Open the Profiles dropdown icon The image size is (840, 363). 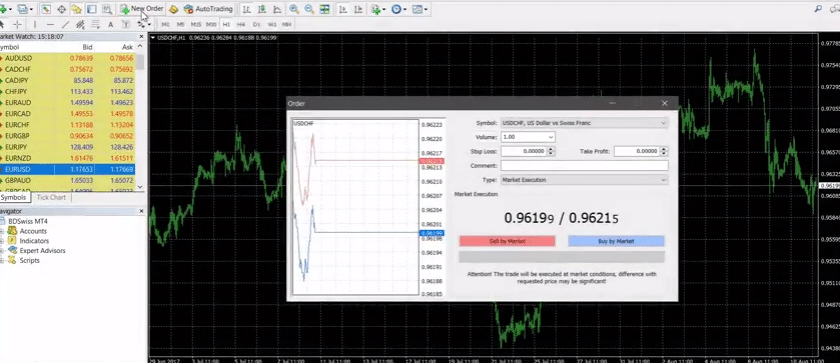(25, 9)
